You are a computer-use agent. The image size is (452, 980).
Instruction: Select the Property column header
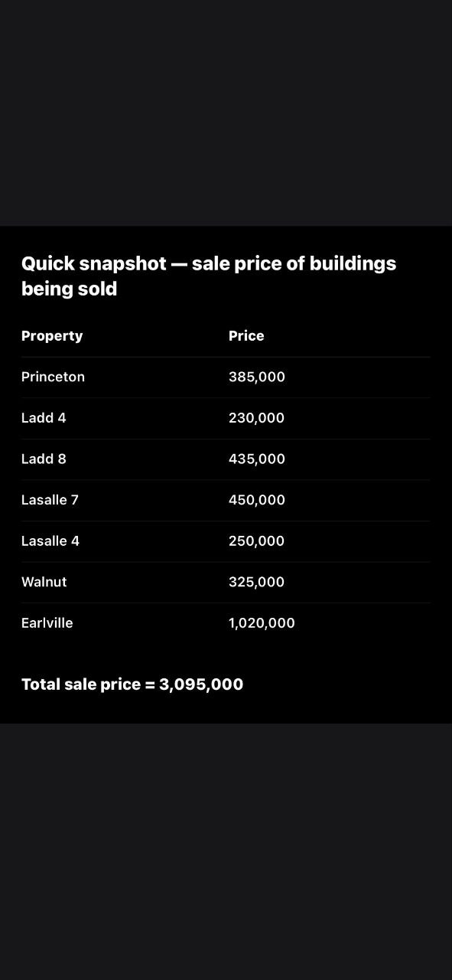52,336
